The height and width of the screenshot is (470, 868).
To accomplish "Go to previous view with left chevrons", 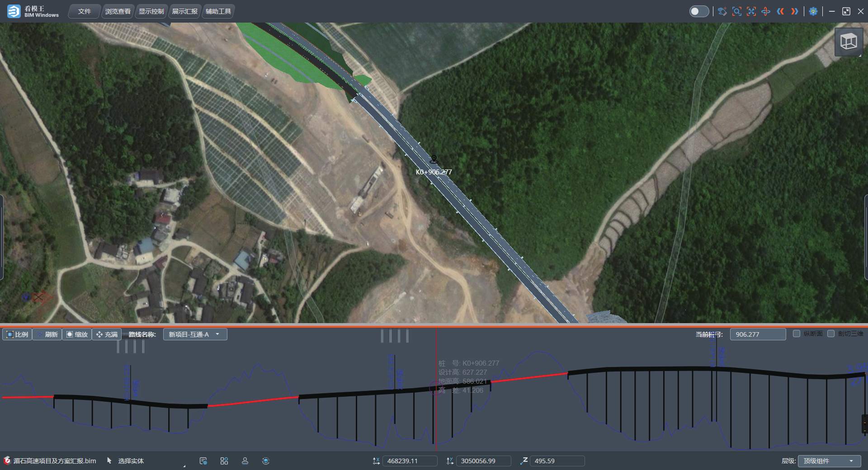I will 780,11.
